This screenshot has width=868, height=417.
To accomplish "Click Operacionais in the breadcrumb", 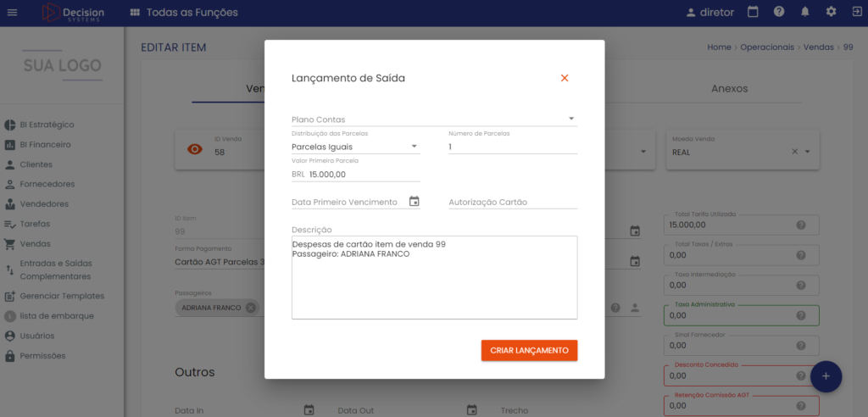I will point(767,47).
